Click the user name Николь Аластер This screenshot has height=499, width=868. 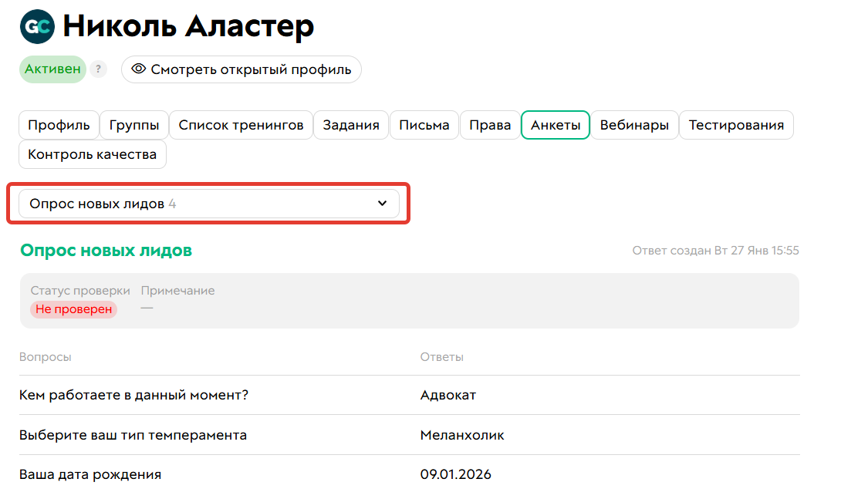(x=188, y=25)
